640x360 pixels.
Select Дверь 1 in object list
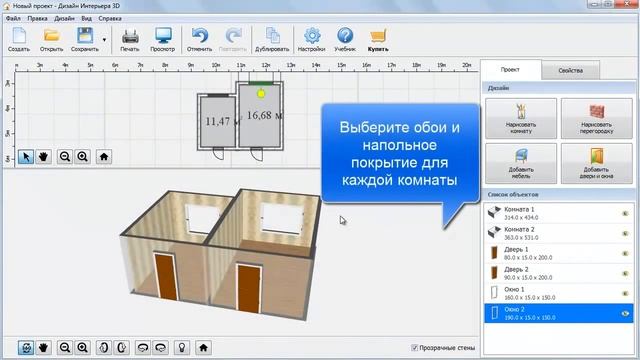pos(559,253)
